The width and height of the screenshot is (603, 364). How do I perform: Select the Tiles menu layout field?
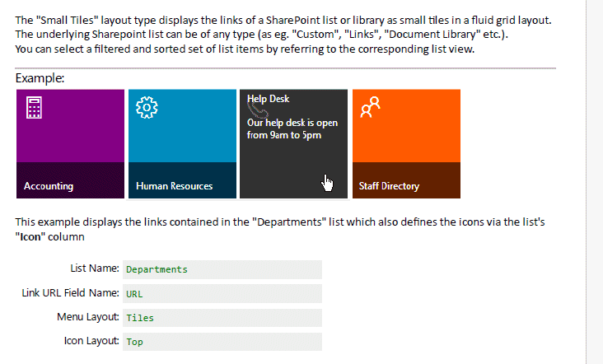(x=221, y=317)
